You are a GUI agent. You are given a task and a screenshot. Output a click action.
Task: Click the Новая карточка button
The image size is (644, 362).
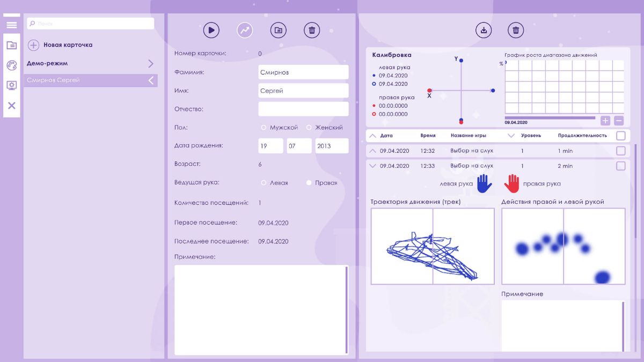[68, 45]
